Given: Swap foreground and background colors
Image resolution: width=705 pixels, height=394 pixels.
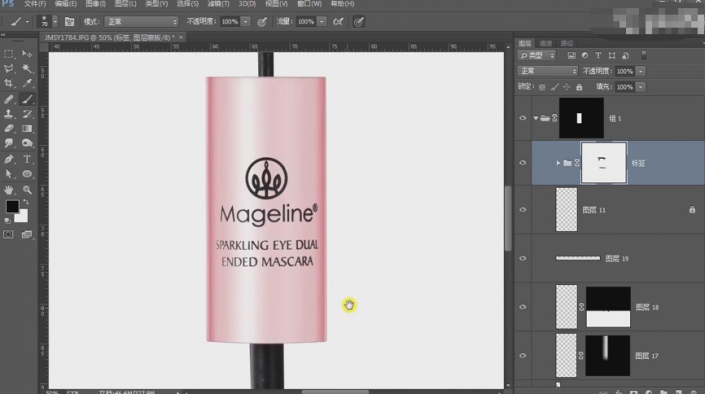Looking at the screenshot, I should tap(26, 202).
